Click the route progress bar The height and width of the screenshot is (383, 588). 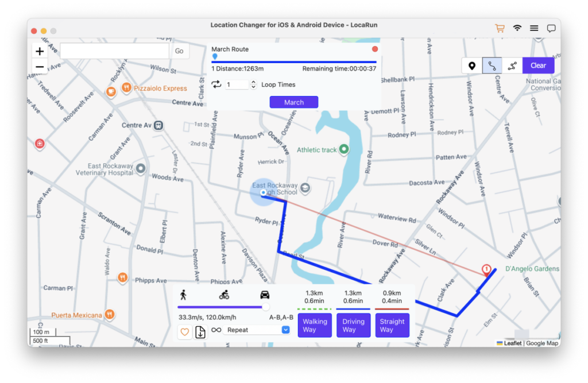(x=294, y=62)
